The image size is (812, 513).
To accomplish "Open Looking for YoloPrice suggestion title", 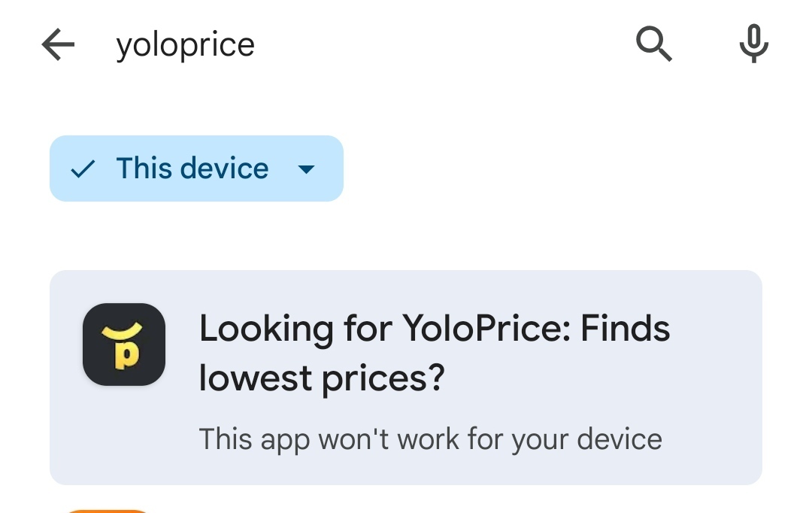I will (x=434, y=329).
